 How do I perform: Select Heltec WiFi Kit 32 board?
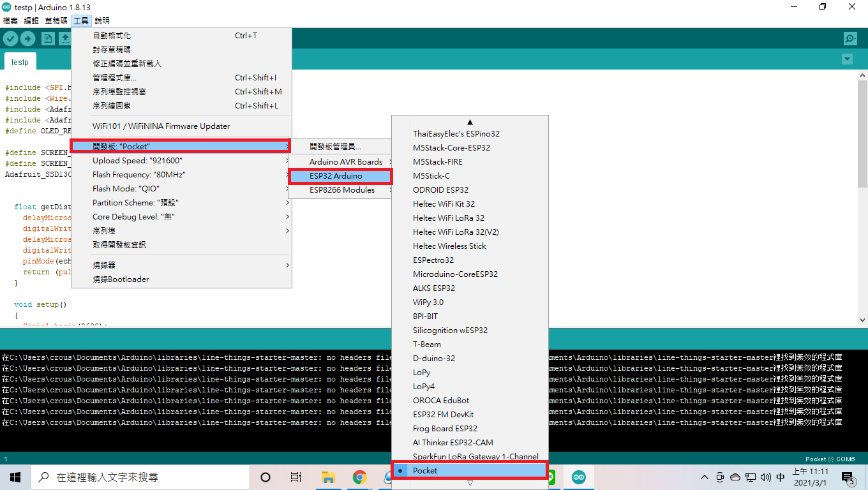click(x=470, y=204)
